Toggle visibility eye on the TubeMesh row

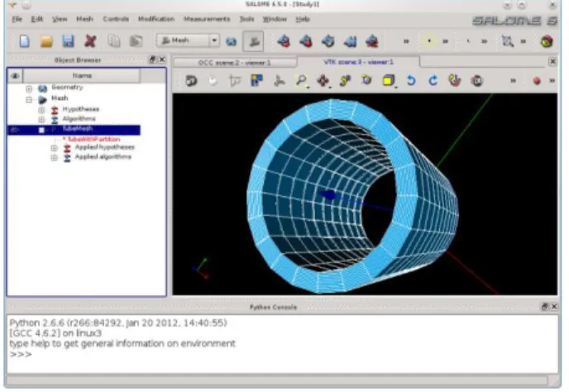14,130
